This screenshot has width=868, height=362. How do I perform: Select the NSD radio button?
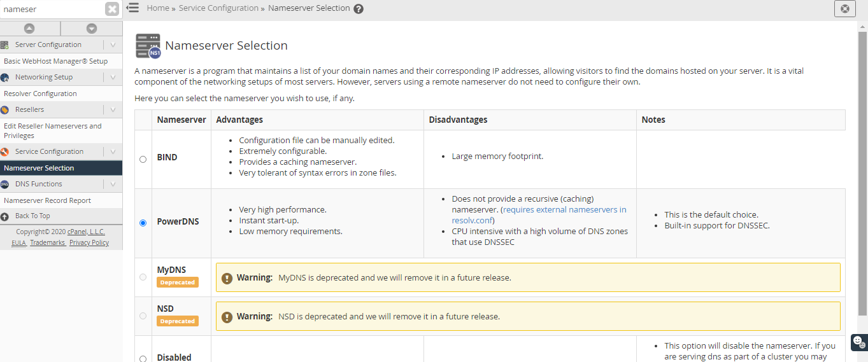click(x=143, y=316)
